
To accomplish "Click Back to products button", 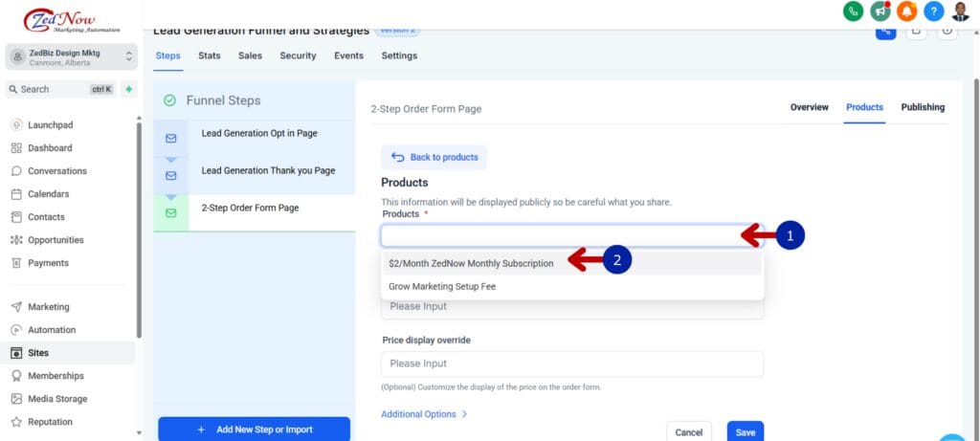I will point(434,158).
